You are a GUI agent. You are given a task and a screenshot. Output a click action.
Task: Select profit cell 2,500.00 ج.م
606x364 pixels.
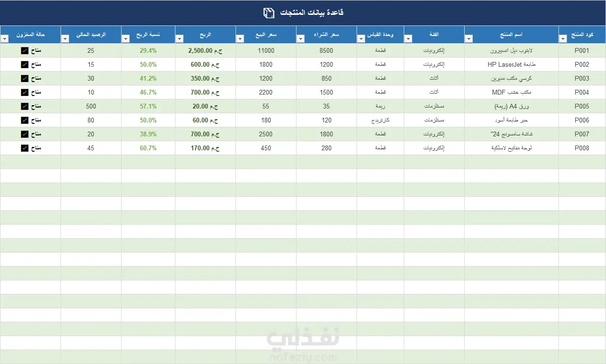(205, 50)
